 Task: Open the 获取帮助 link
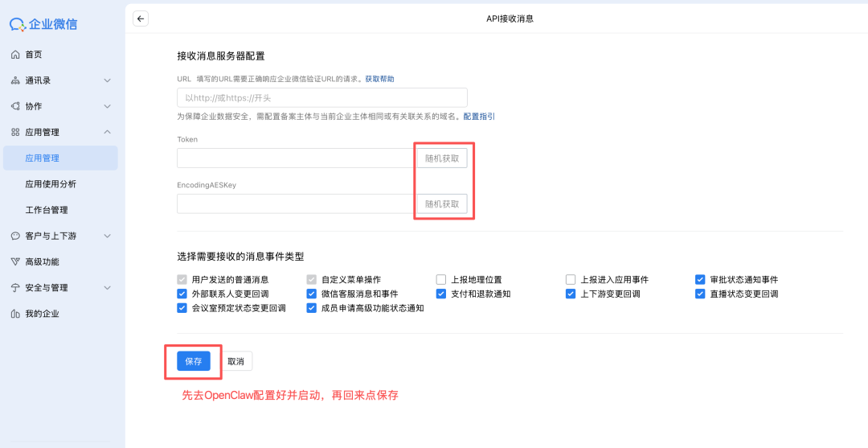(379, 79)
